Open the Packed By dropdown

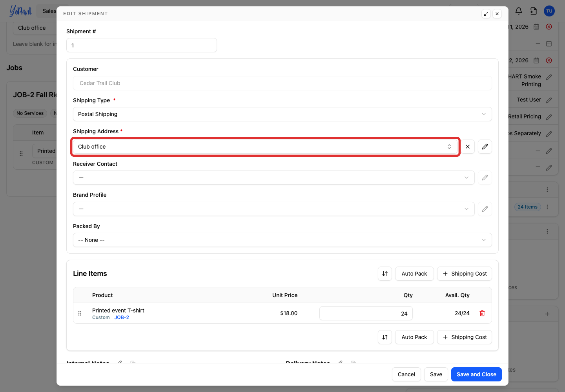point(282,240)
